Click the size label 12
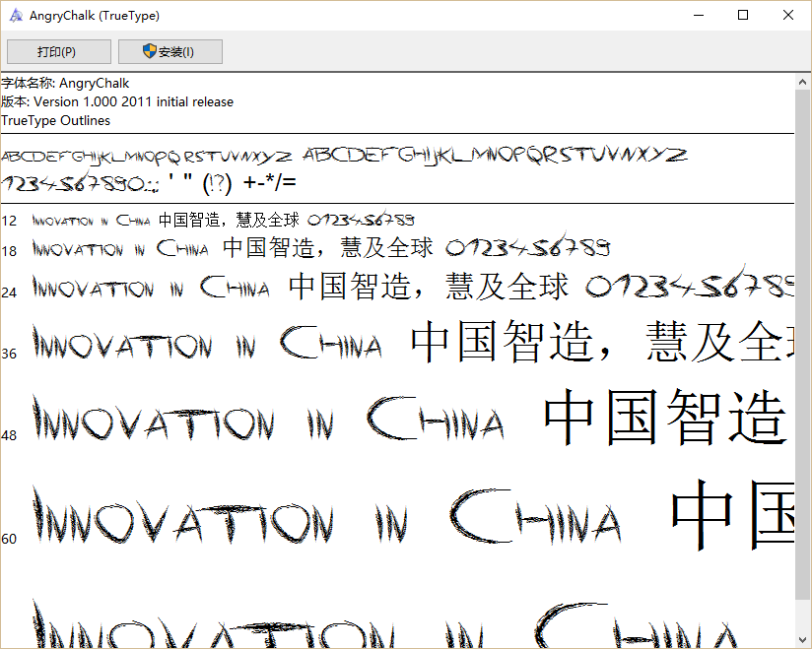The image size is (812, 649). tap(9, 222)
